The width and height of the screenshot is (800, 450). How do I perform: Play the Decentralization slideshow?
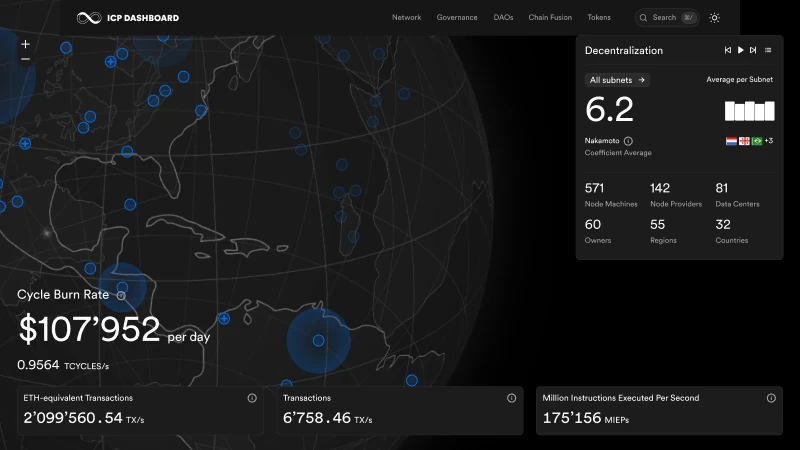click(740, 50)
